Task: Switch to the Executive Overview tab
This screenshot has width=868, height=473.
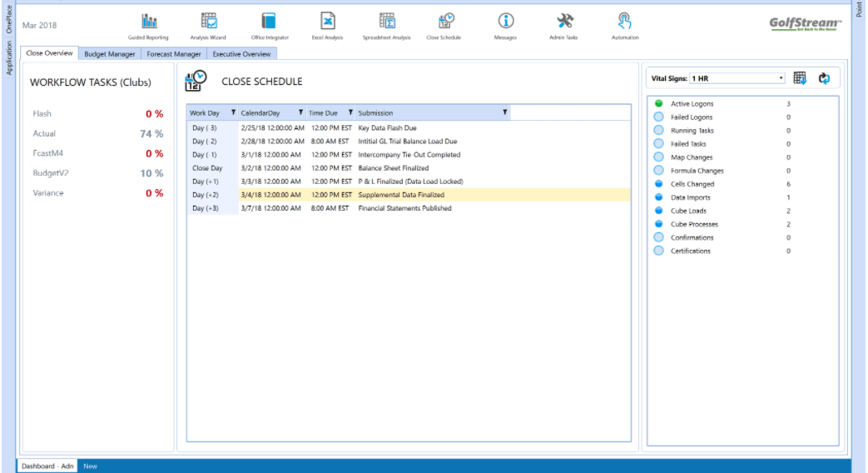Action: (241, 54)
